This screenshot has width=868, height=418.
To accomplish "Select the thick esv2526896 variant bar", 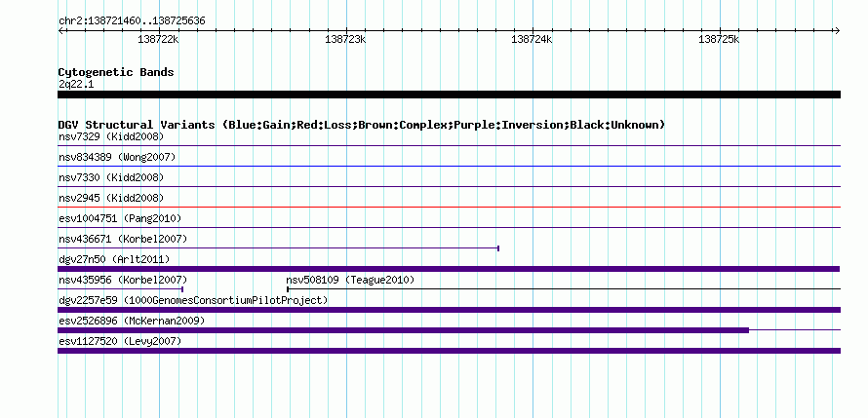I will tap(403, 330).
